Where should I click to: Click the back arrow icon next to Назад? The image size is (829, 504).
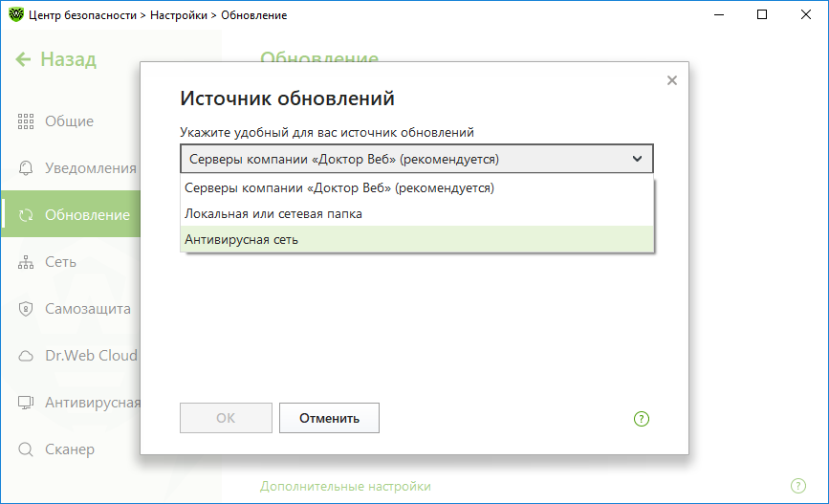[x=23, y=59]
